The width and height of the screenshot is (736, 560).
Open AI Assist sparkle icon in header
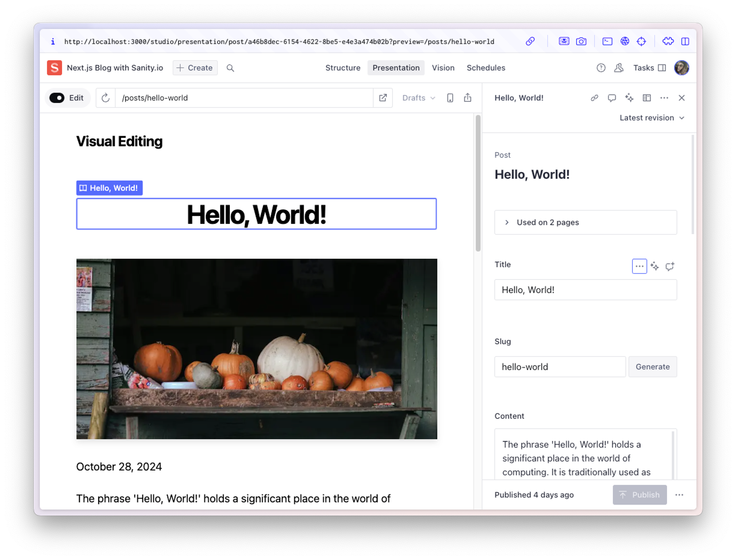tap(629, 98)
